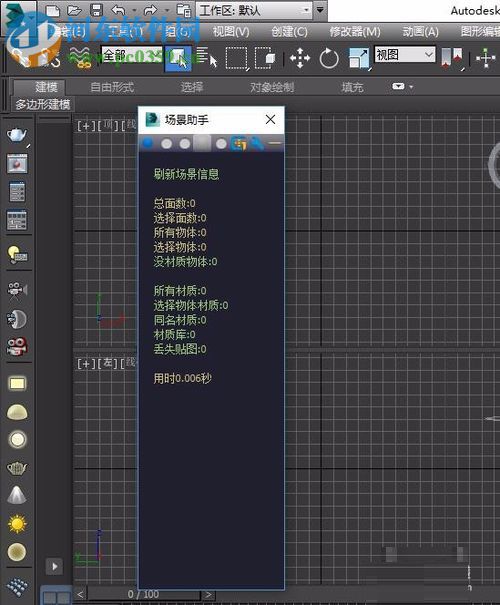Open the redo history dropdown arrow
The width and height of the screenshot is (500, 605).
coord(167,10)
